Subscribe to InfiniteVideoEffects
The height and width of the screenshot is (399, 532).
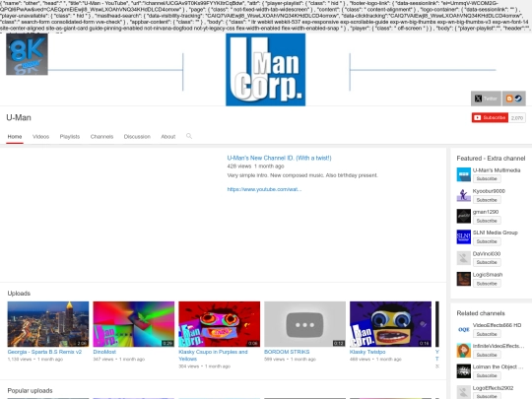(487, 355)
